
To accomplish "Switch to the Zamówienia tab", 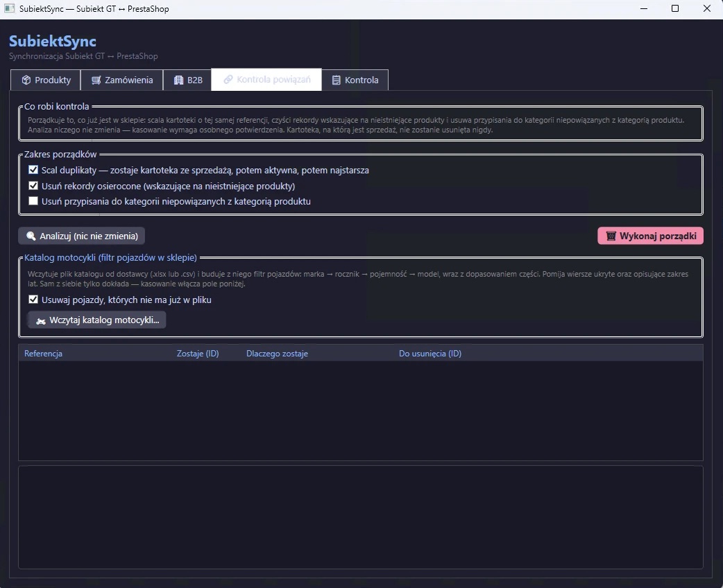I will pyautogui.click(x=121, y=80).
